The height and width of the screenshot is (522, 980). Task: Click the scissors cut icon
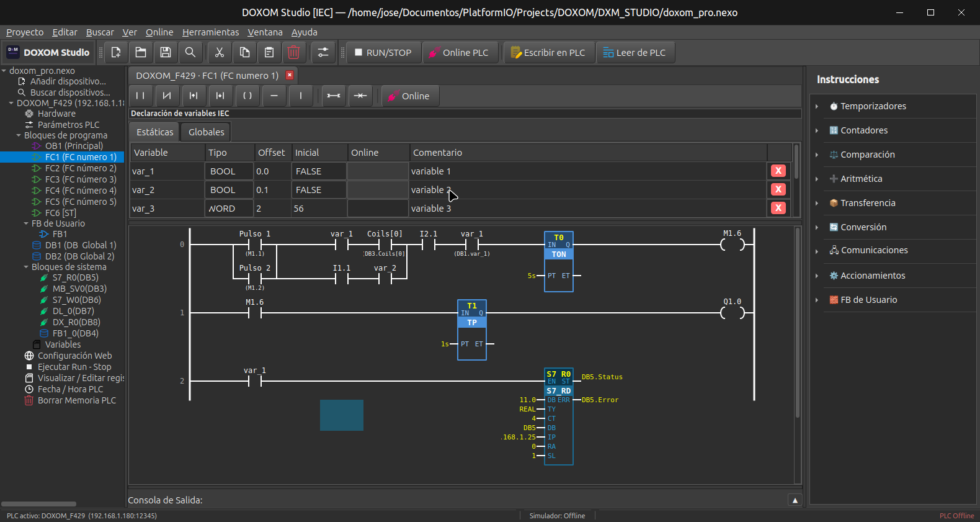(219, 53)
